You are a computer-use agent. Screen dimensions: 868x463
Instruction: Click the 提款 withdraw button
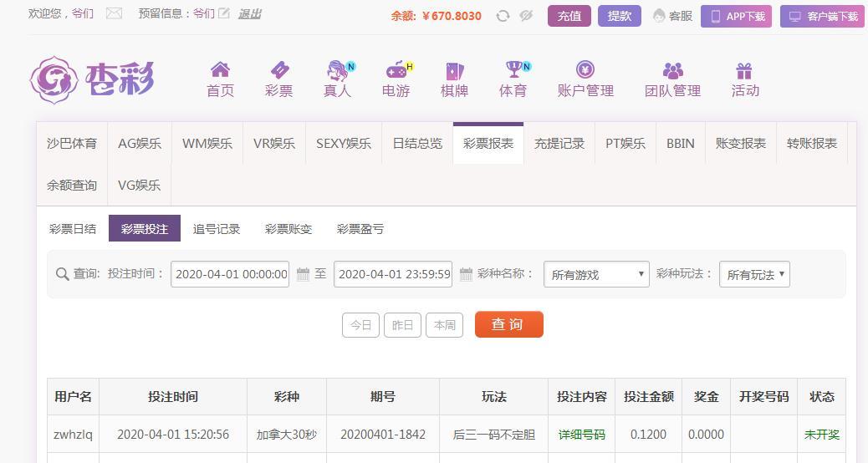620,16
